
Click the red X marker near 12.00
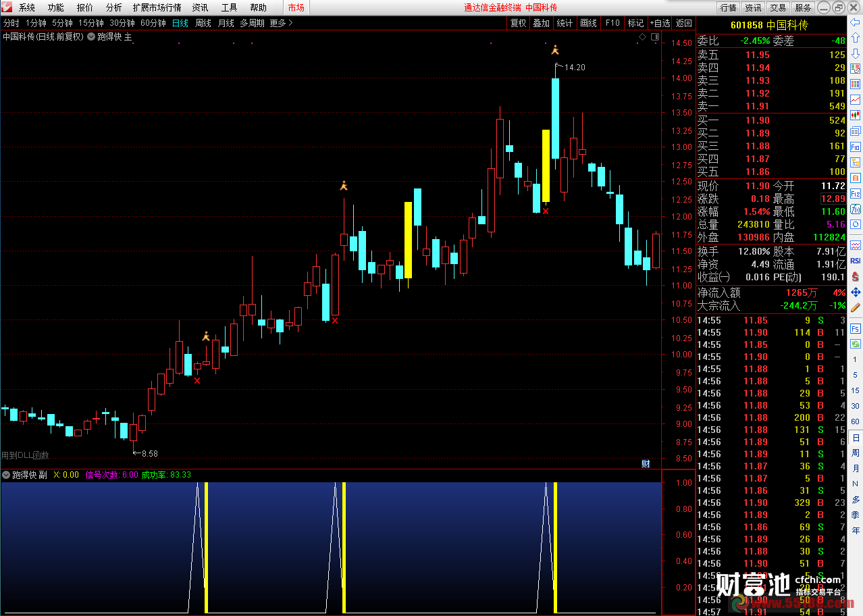tap(546, 211)
